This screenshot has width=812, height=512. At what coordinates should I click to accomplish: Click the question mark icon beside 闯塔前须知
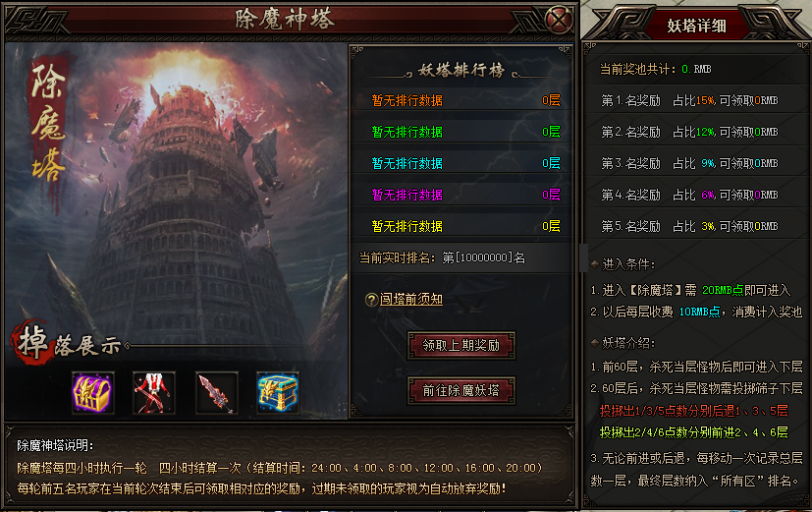371,300
